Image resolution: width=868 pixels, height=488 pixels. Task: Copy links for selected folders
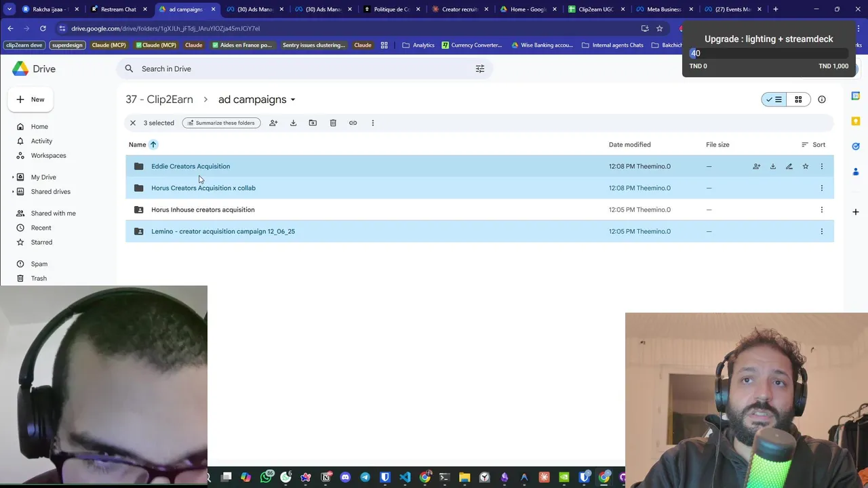353,123
